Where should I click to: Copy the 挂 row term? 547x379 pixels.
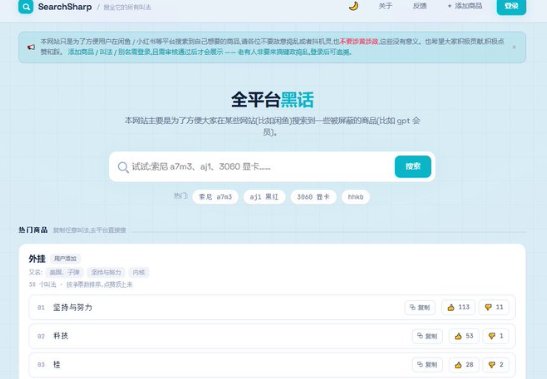(427, 365)
